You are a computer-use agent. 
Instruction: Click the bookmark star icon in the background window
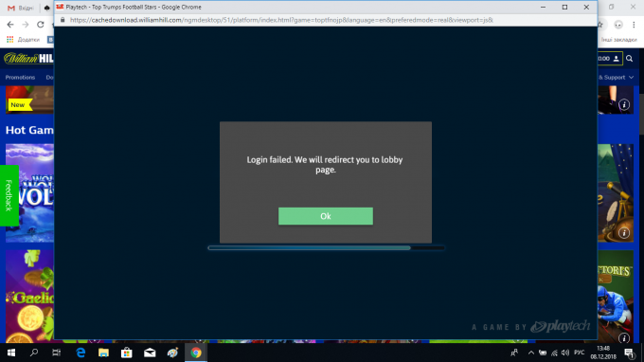click(600, 25)
